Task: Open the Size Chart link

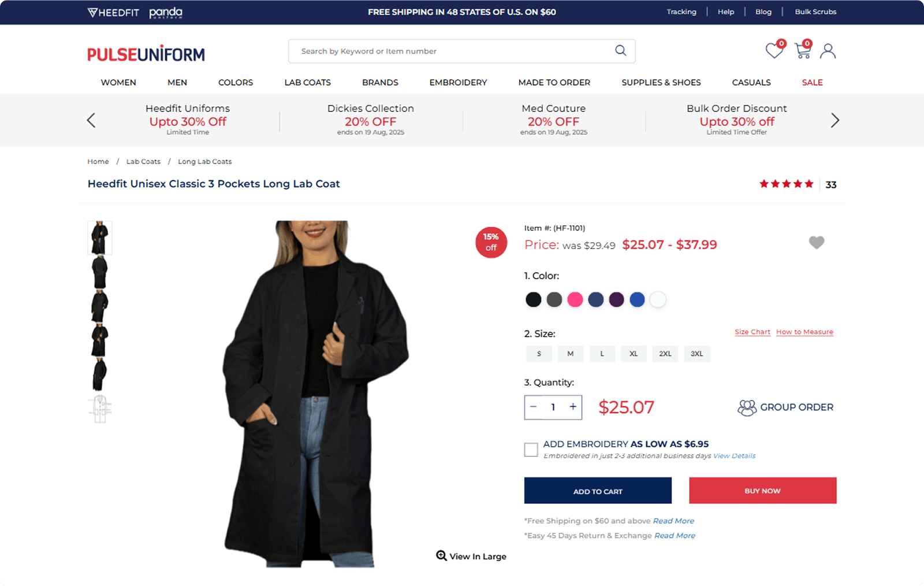Action: click(x=752, y=332)
